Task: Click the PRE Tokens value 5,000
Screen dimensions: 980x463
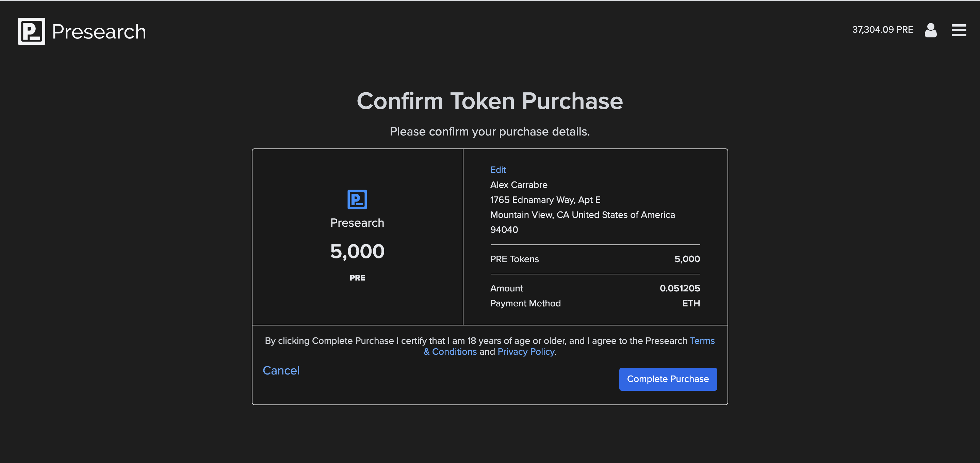Action: [x=687, y=259]
